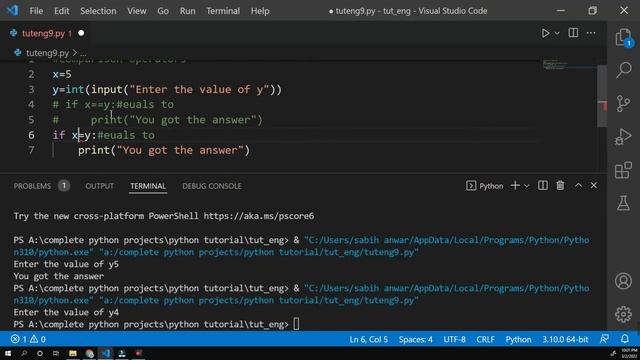Change encoding via UTF-8
640x360 pixels.
click(x=454, y=339)
